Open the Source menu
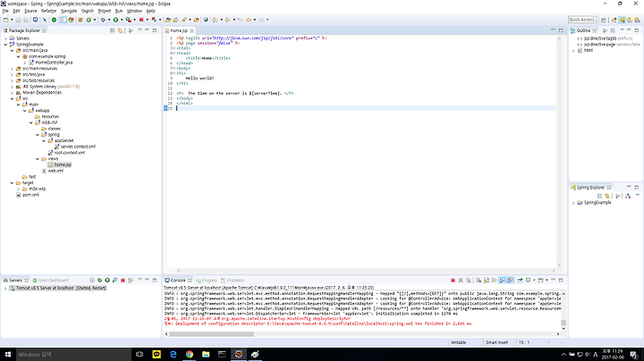The height and width of the screenshot is (361, 644). [30, 11]
